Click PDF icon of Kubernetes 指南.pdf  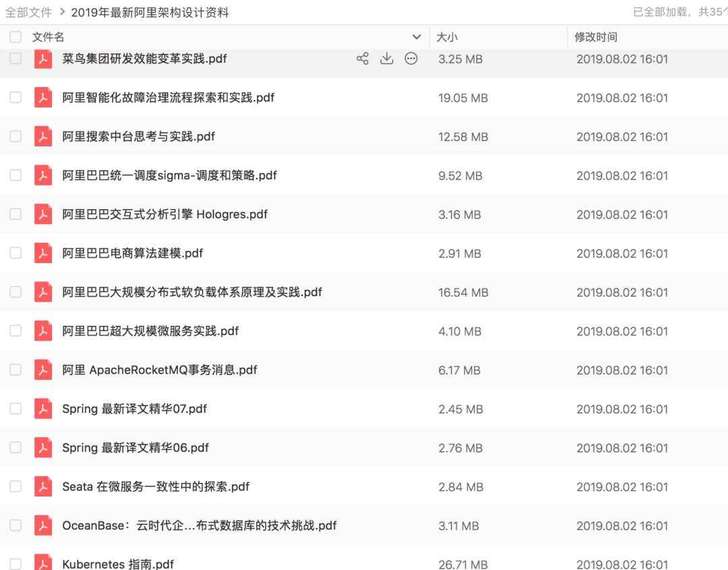tap(43, 563)
